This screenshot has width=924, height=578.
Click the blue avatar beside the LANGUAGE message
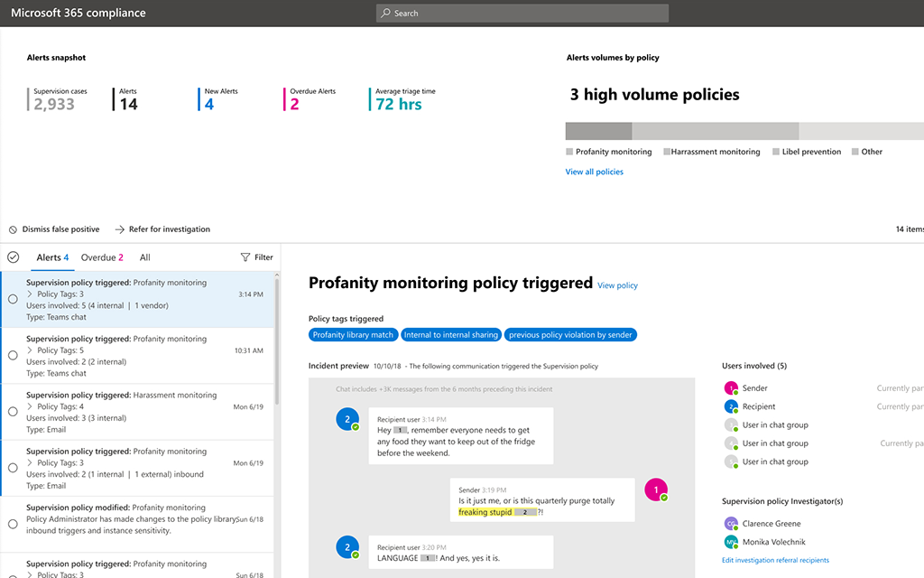pos(347,547)
